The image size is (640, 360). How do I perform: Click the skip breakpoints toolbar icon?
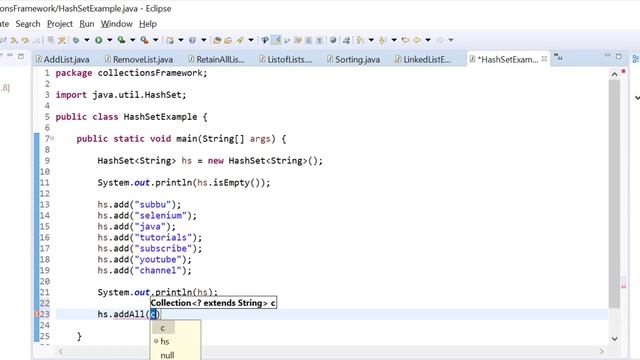point(62,40)
